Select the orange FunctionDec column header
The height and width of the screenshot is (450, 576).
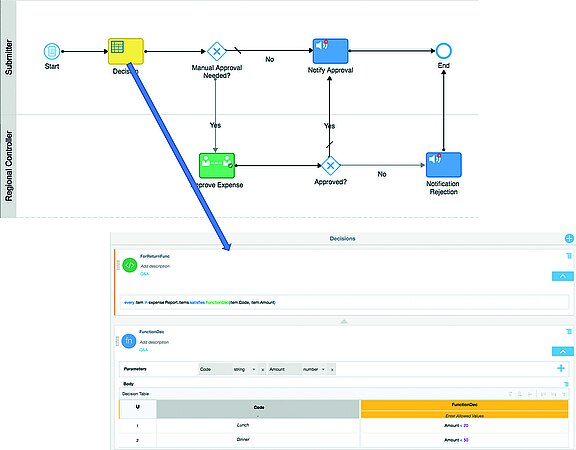coord(464,405)
